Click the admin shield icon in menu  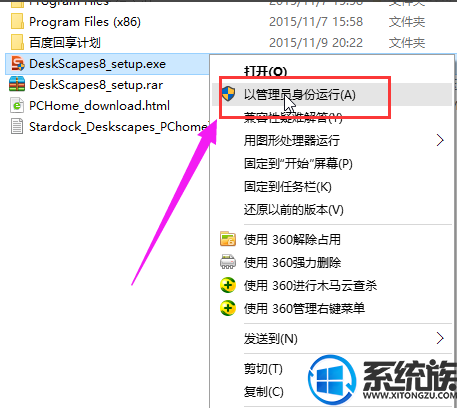click(x=229, y=94)
